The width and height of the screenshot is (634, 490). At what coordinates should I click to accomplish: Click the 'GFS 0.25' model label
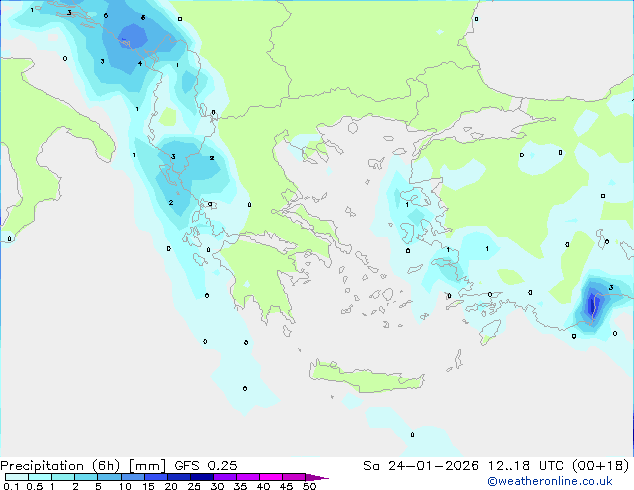pyautogui.click(x=206, y=466)
